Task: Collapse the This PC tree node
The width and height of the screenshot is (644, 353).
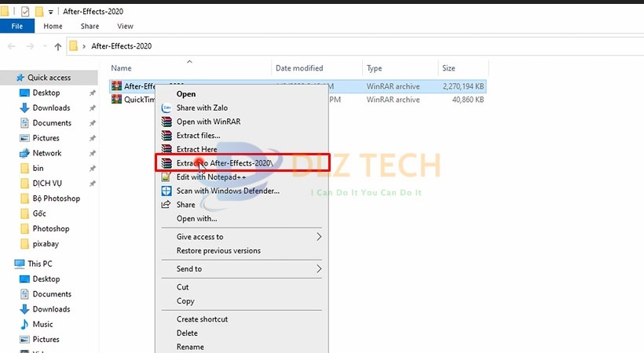Action: 7,264
